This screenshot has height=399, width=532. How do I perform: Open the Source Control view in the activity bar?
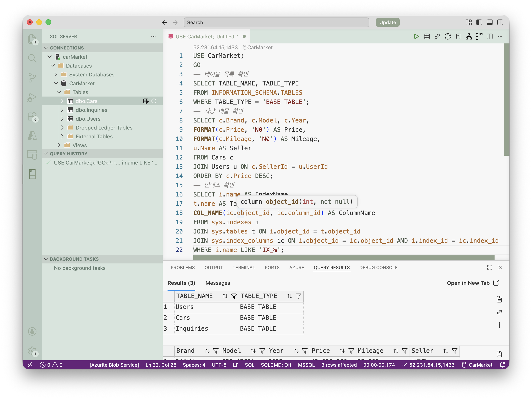coord(32,78)
